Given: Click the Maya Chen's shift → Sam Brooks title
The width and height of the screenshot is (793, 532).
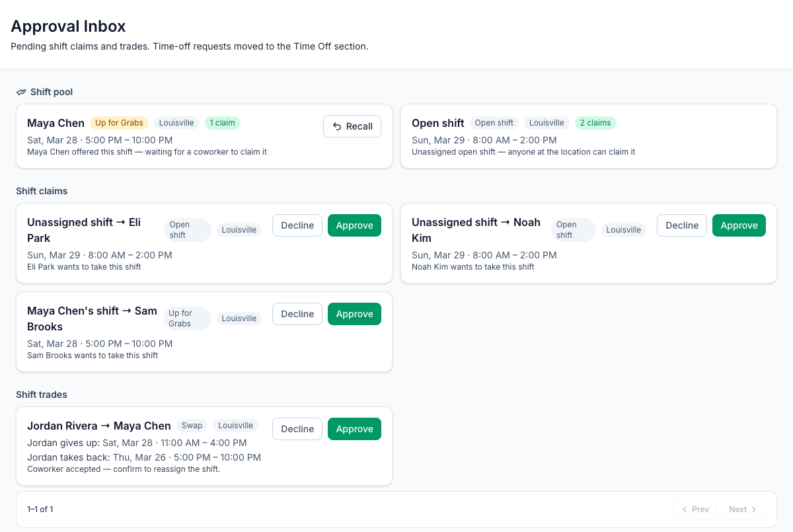Looking at the screenshot, I should [x=92, y=319].
